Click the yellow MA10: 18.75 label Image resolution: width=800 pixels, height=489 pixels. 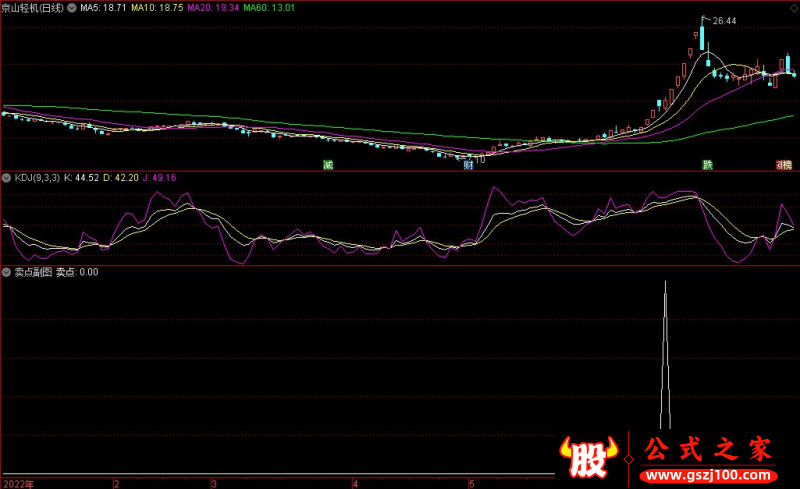[x=157, y=8]
